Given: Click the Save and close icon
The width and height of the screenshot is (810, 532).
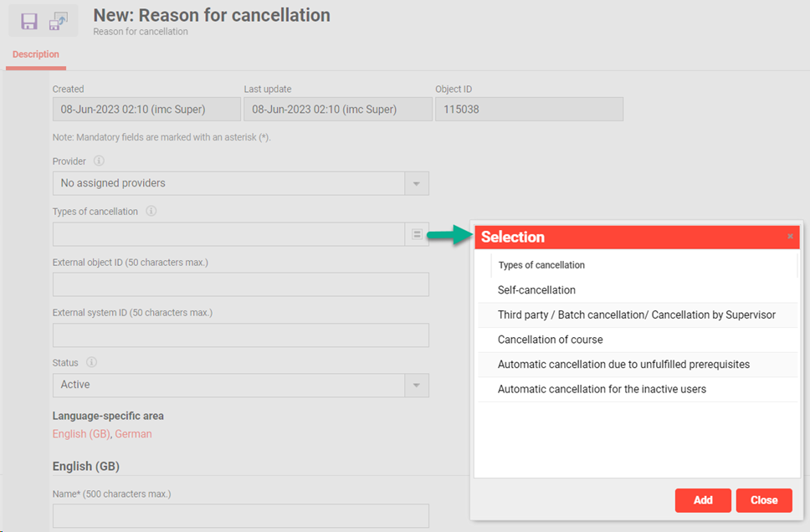Looking at the screenshot, I should tap(59, 21).
